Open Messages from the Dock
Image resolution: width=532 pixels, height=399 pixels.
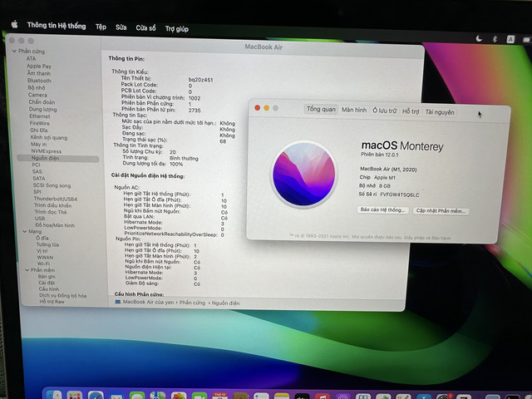click(x=137, y=396)
